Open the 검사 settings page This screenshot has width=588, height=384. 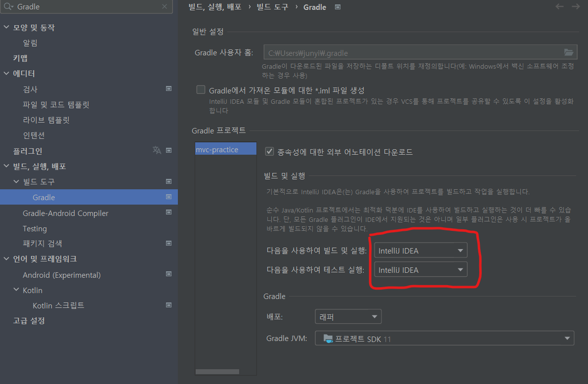tap(30, 89)
